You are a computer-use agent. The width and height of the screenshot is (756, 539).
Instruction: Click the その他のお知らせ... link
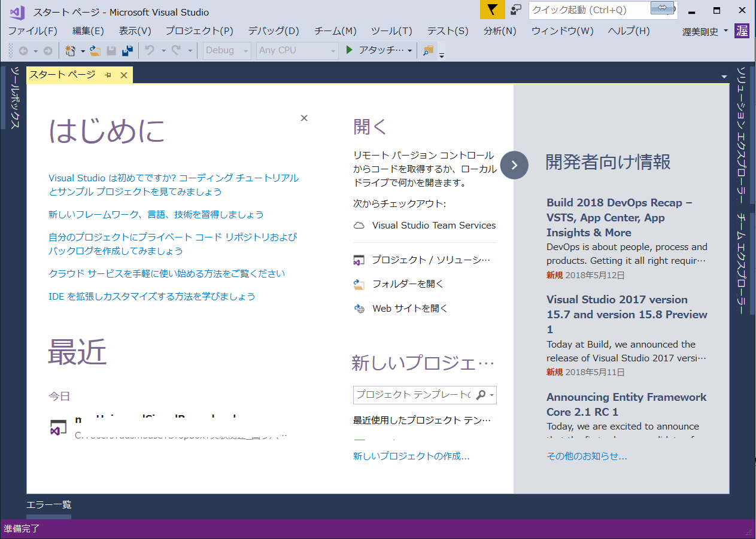point(587,456)
